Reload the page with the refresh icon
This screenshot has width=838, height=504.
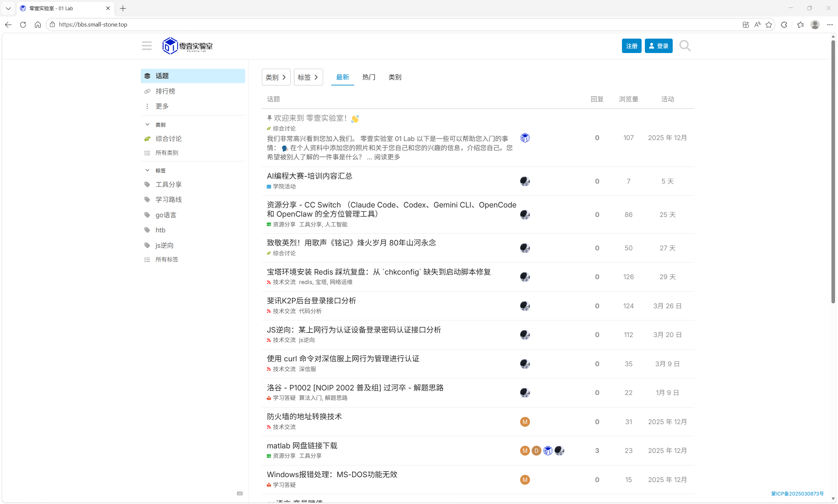[23, 25]
